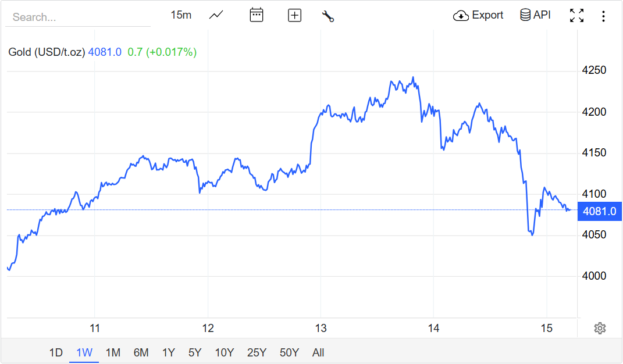The height and width of the screenshot is (364, 623).
Task: Show All historical data range
Action: click(318, 352)
